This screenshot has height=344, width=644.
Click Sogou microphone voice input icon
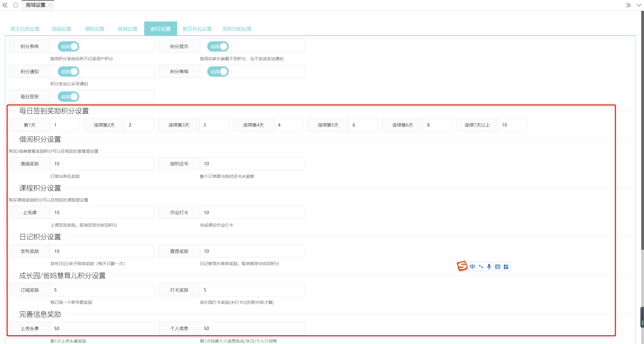pyautogui.click(x=489, y=267)
